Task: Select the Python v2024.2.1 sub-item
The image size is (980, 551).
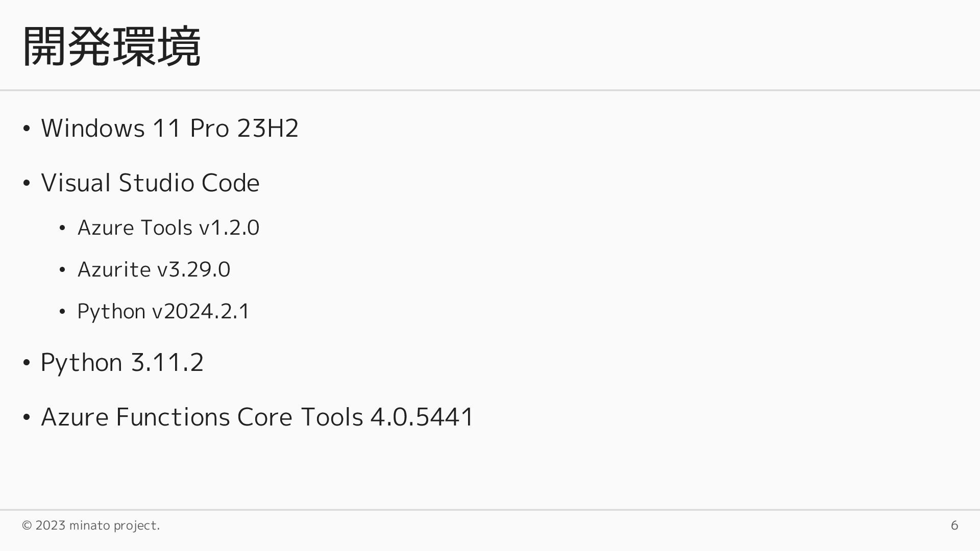Action: (163, 311)
